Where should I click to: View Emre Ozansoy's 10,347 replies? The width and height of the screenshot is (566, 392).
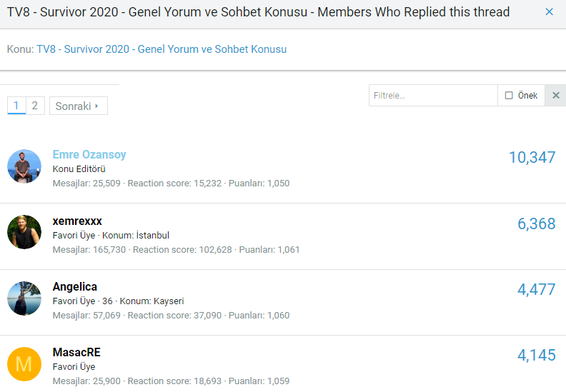coord(532,158)
